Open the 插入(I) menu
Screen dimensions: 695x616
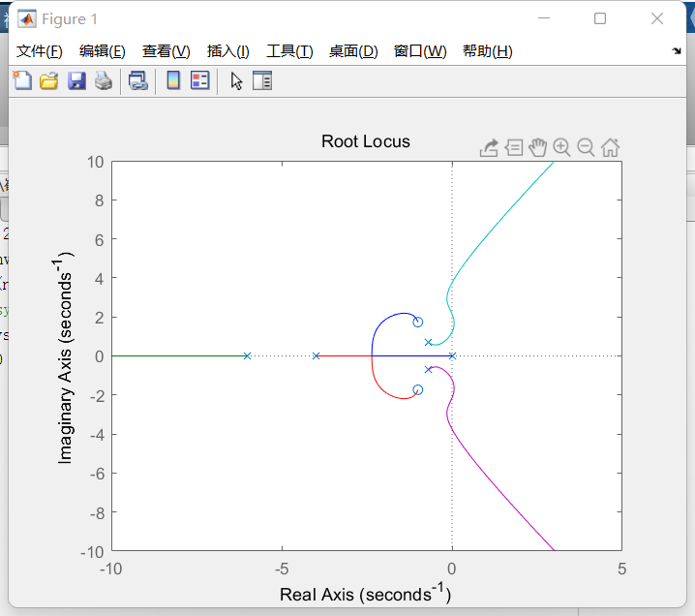tap(228, 51)
